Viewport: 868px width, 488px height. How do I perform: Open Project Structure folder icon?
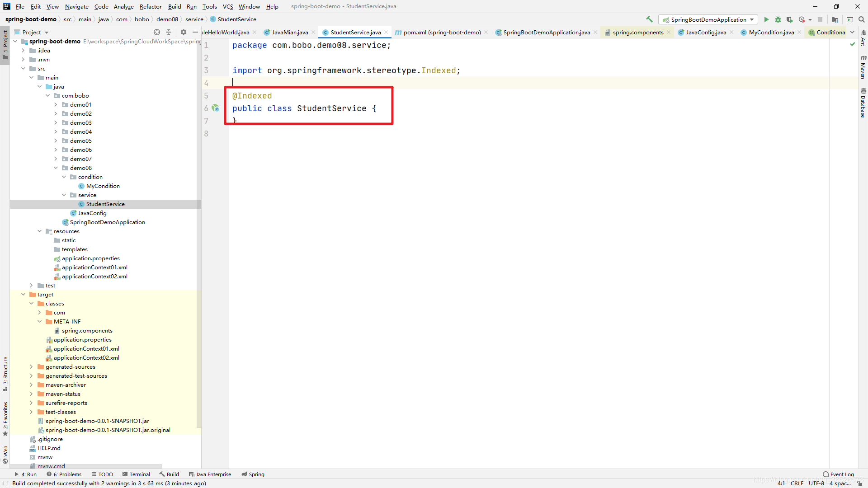tap(835, 19)
